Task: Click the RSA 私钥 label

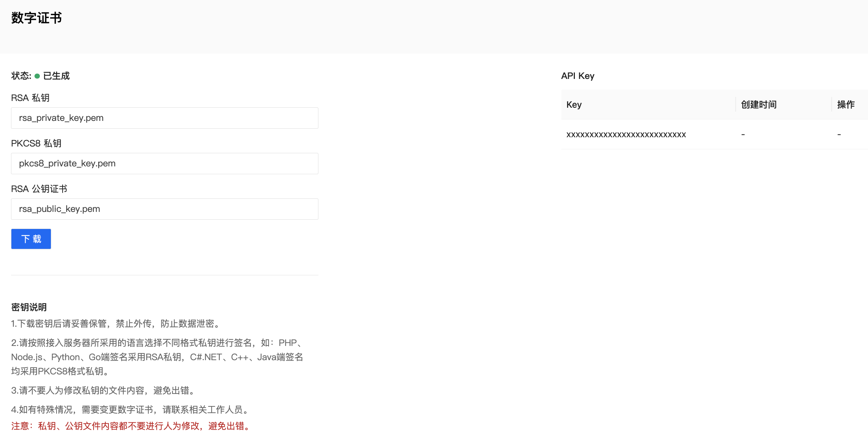Action: [x=30, y=98]
